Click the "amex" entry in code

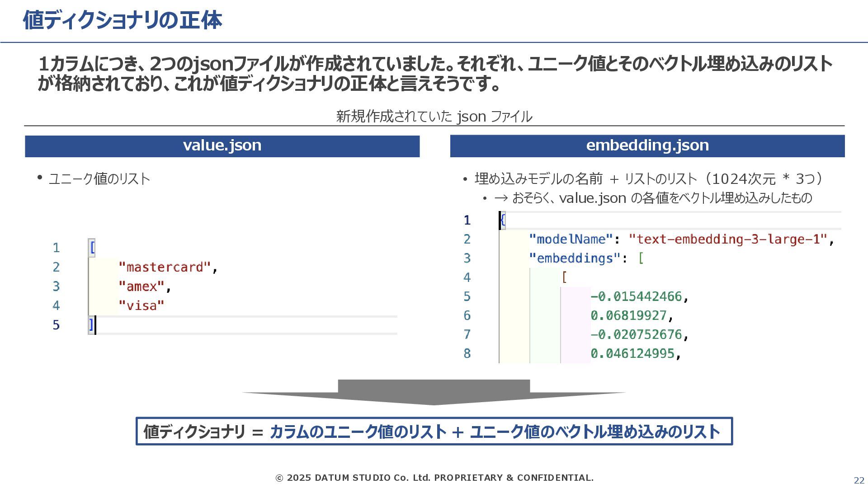[x=142, y=286]
